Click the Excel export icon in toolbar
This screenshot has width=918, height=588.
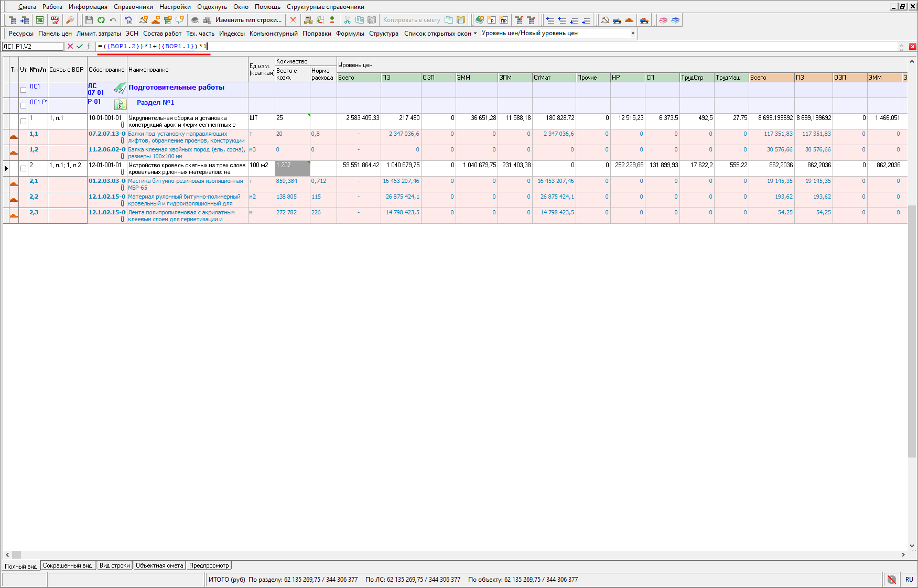40,20
